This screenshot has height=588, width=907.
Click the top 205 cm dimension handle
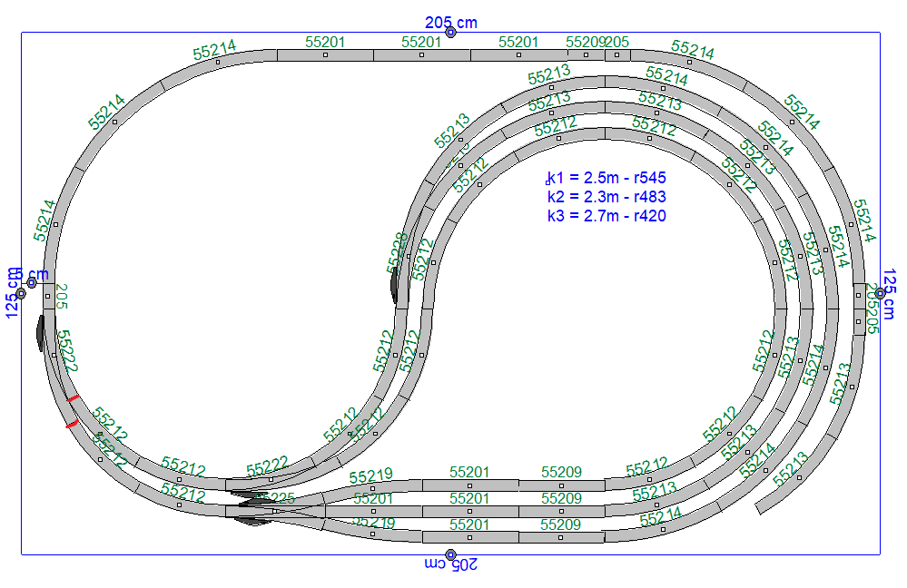tap(450, 33)
